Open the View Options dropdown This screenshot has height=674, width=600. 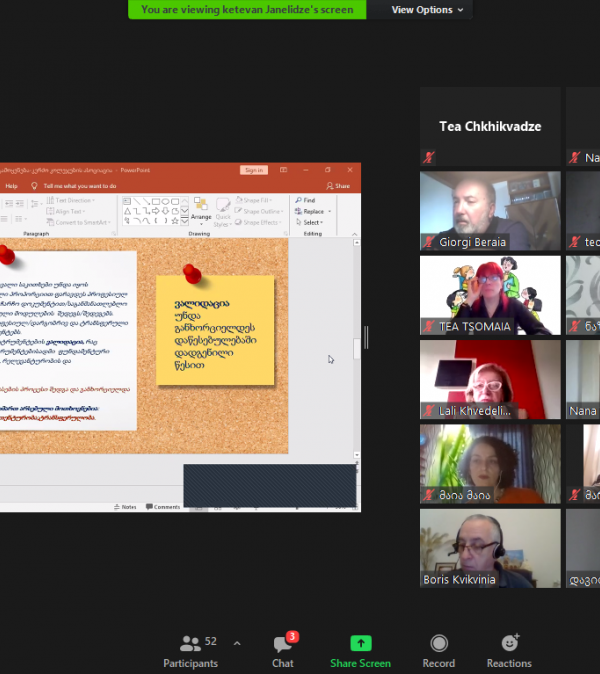tap(427, 9)
